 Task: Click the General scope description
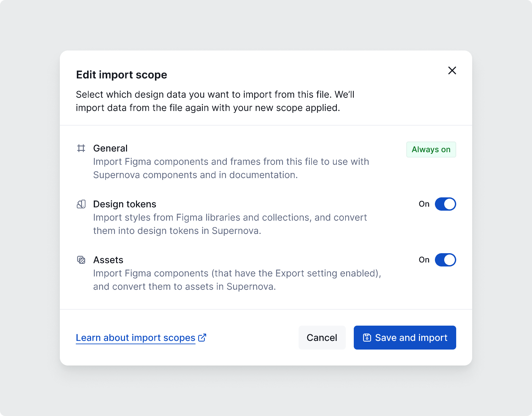pyautogui.click(x=231, y=168)
